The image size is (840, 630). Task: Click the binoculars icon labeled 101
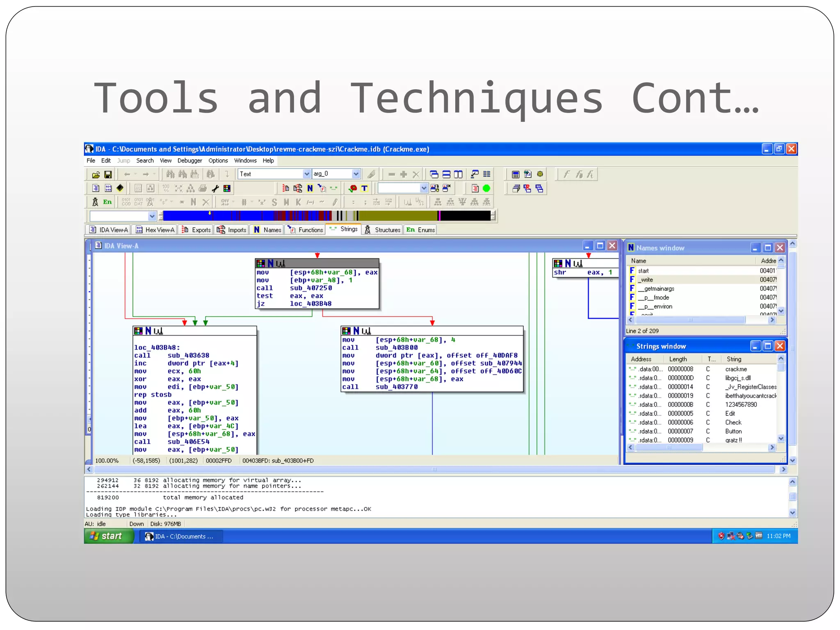tap(194, 174)
